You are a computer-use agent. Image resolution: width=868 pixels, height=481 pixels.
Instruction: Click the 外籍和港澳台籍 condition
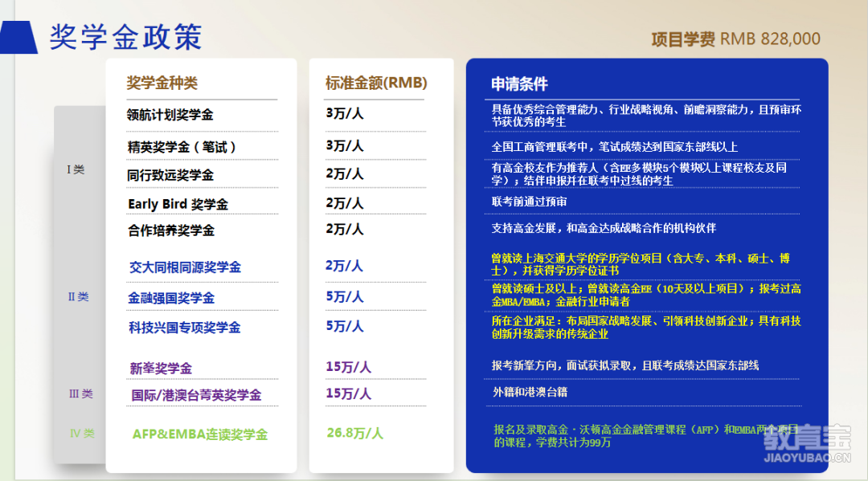click(530, 392)
